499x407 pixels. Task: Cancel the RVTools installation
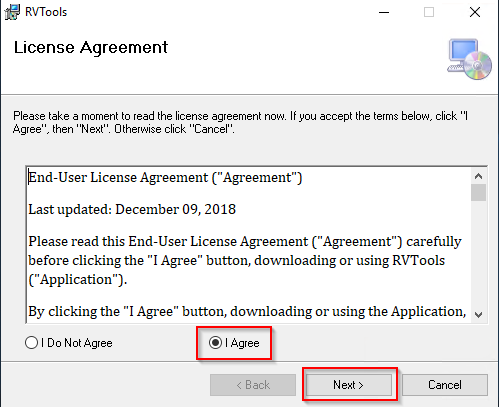pyautogui.click(x=445, y=385)
